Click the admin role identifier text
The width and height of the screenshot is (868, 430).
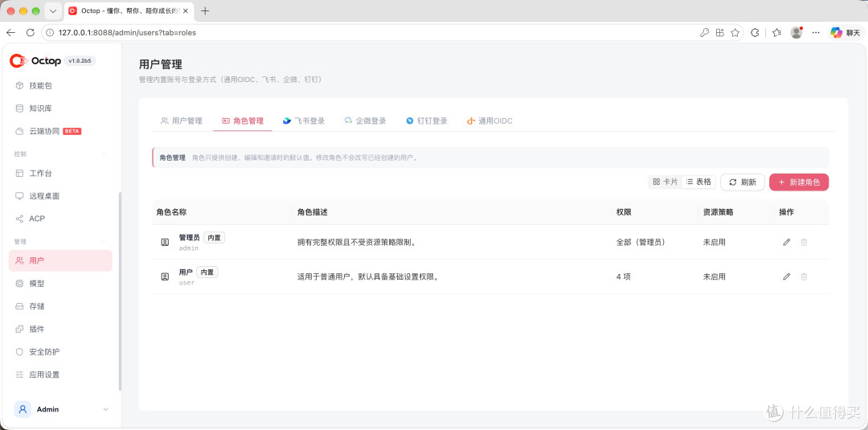pyautogui.click(x=189, y=248)
